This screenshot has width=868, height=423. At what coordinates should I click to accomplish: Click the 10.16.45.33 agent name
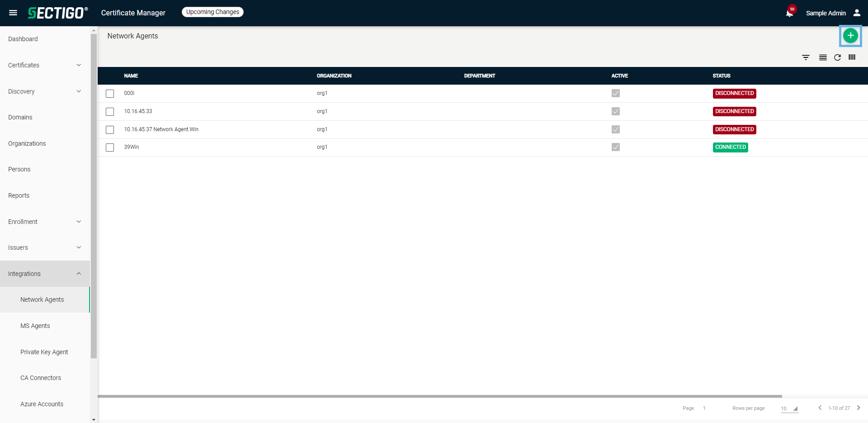(138, 111)
